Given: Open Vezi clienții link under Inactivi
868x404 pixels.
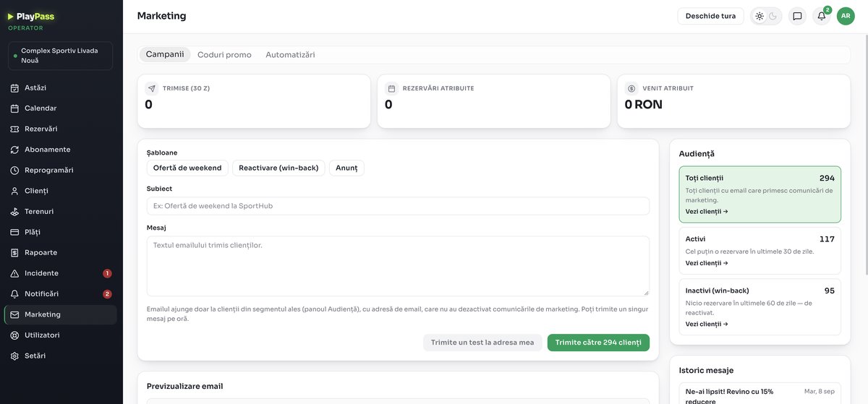Looking at the screenshot, I should click(707, 325).
